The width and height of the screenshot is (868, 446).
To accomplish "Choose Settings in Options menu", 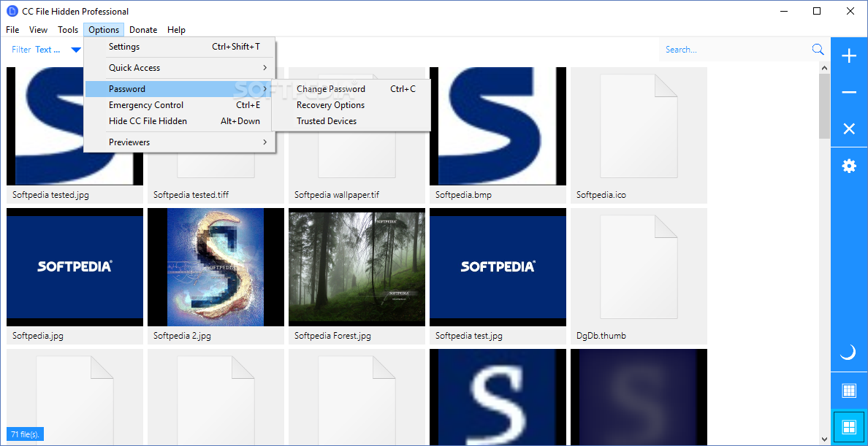I will click(x=180, y=47).
